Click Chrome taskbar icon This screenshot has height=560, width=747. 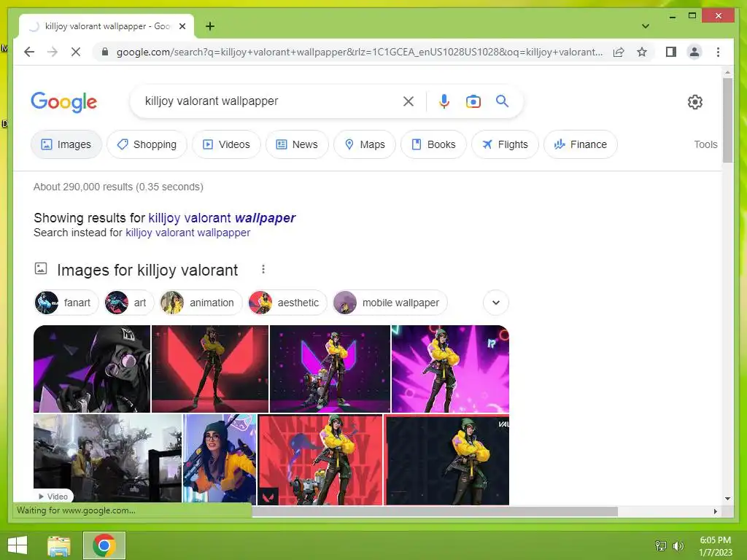point(104,545)
